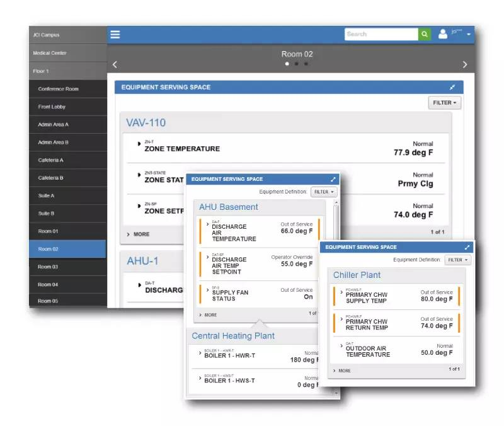Expand BOILER 1 - HWS-T row
504x426 pixels.
pyautogui.click(x=200, y=378)
